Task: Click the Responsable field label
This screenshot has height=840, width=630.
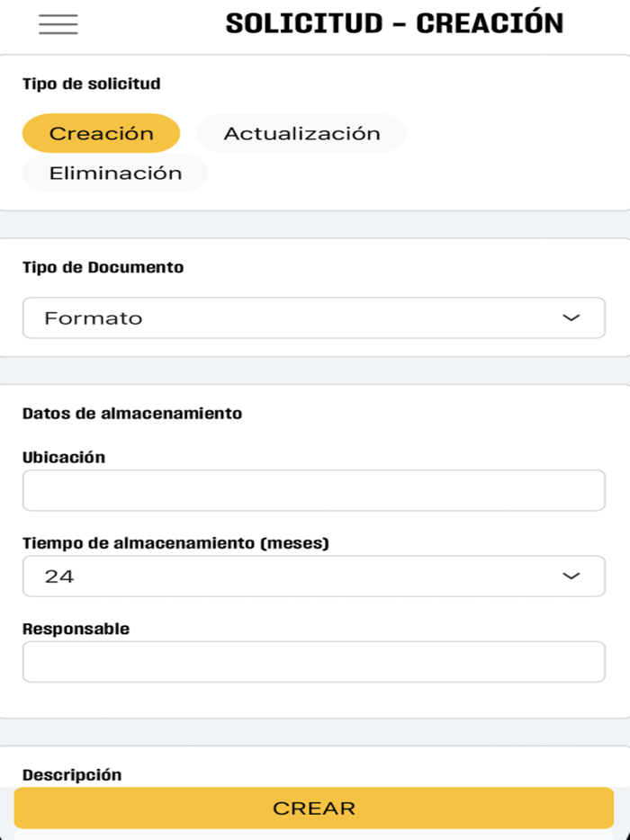Action: point(76,628)
